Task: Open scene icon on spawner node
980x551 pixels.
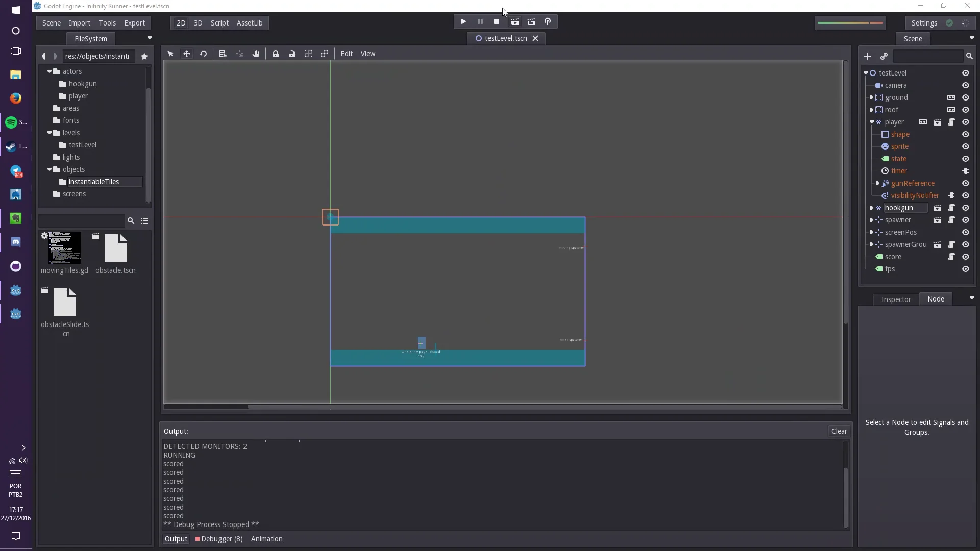Action: [x=937, y=220]
